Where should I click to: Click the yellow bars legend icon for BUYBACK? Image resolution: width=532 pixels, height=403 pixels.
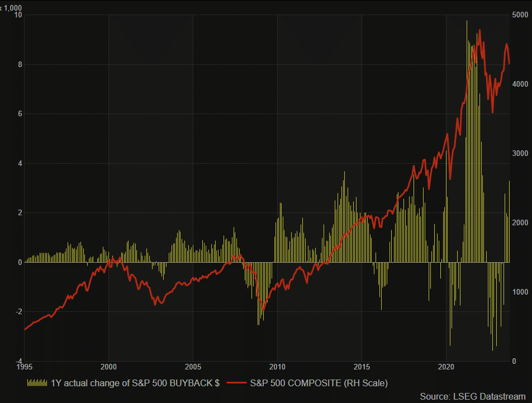click(37, 383)
